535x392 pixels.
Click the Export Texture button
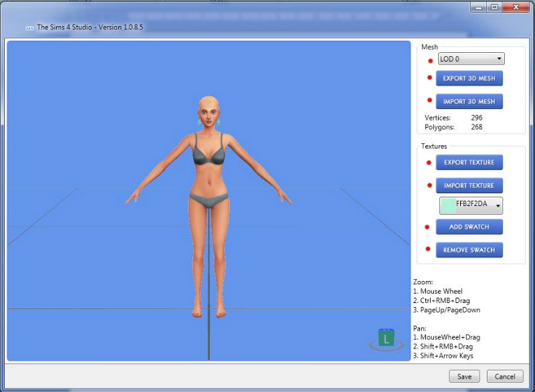point(469,163)
